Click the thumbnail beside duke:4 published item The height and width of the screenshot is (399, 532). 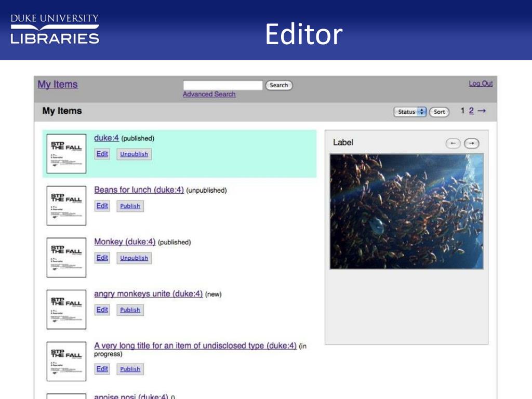[x=66, y=154]
